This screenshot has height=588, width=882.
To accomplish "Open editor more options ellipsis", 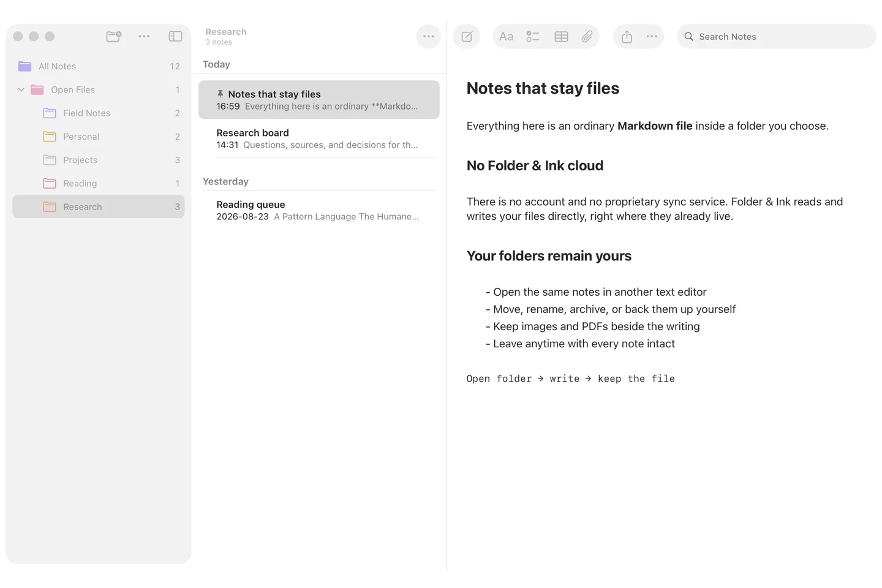I will tap(652, 36).
